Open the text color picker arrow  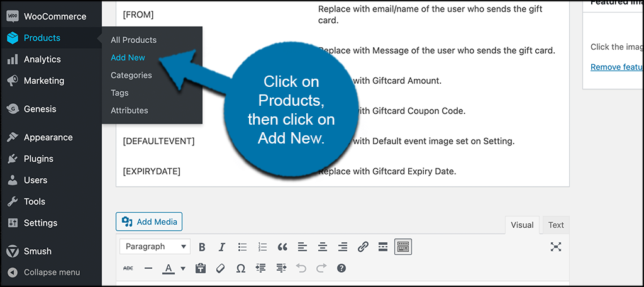click(183, 269)
